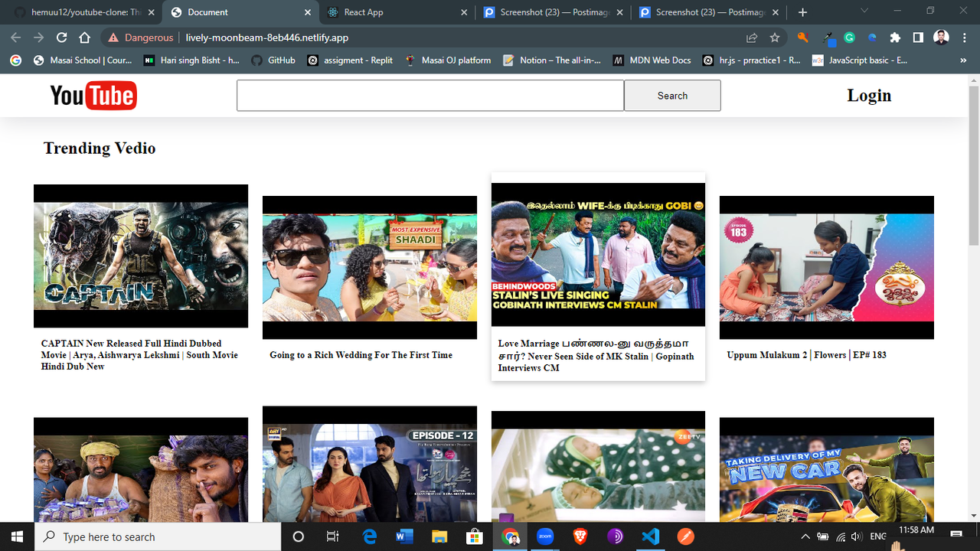Bookmark this page with the star icon
Screen dimensions: 980x551
(775, 37)
